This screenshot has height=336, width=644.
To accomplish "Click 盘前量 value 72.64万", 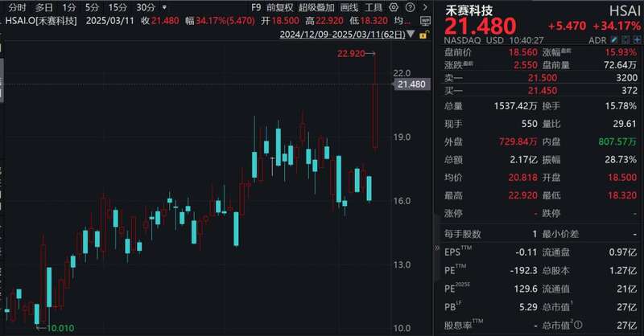I will pyautogui.click(x=621, y=65).
